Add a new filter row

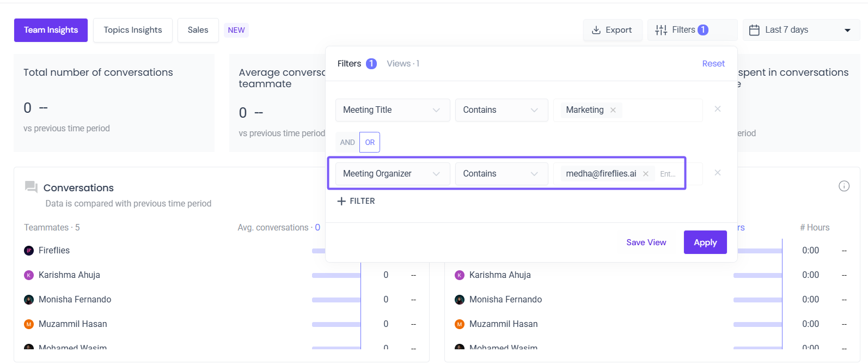[356, 201]
